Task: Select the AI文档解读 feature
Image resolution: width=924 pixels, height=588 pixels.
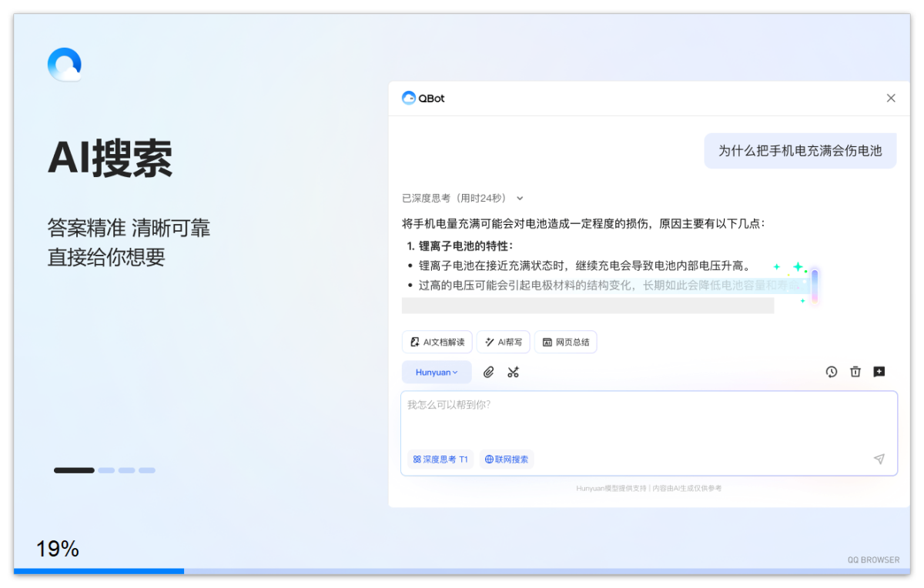Action: point(437,342)
